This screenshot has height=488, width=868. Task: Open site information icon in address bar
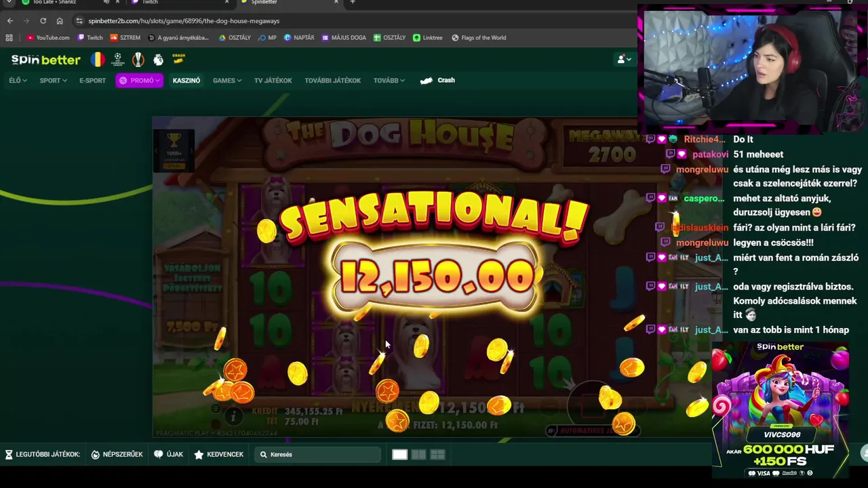coord(79,21)
